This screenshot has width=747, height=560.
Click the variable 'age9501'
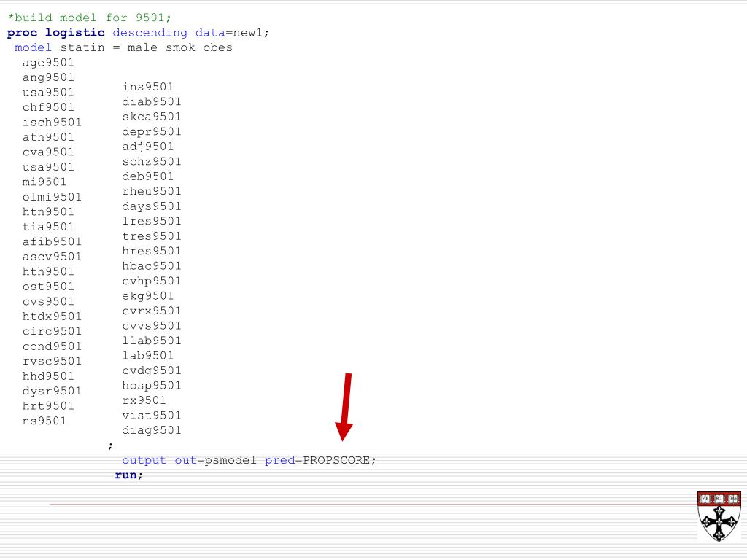click(x=48, y=63)
